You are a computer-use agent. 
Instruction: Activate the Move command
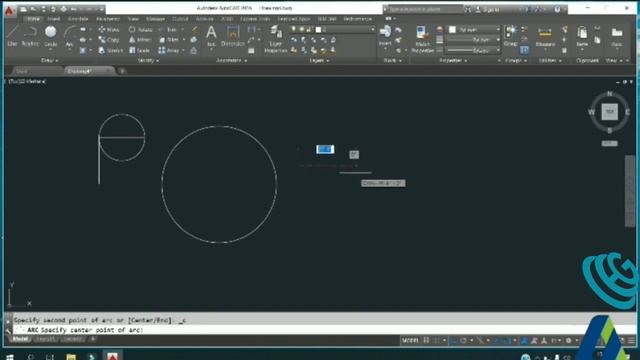click(109, 29)
